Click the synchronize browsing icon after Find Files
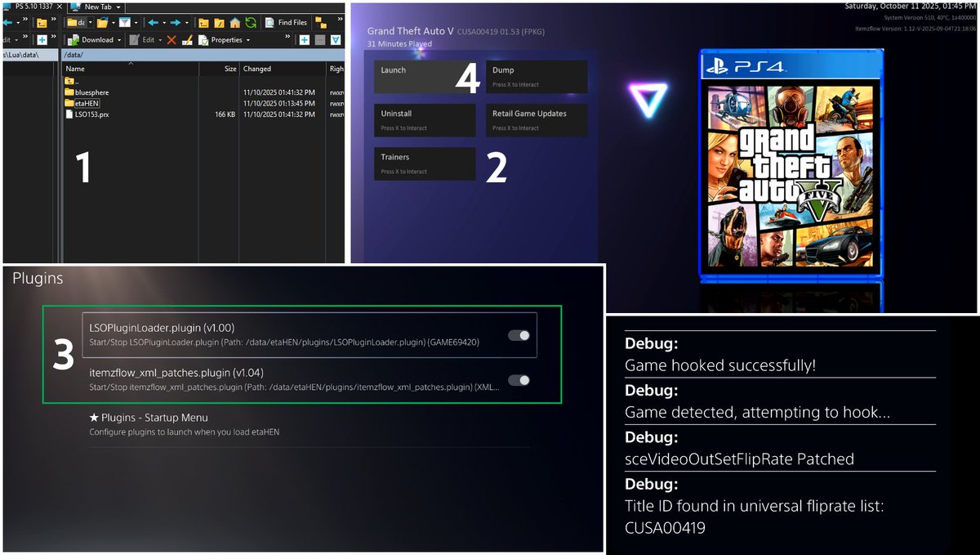Screen dimensions: 980x555 click(x=321, y=23)
